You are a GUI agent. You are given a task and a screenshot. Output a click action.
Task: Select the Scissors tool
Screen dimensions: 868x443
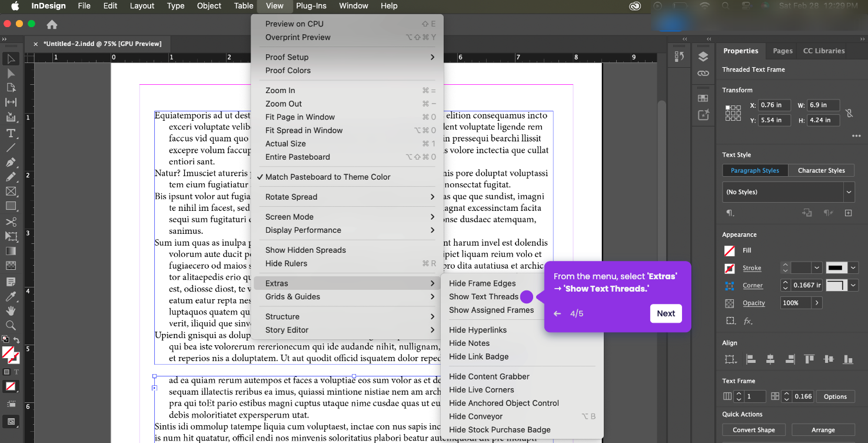coord(11,222)
